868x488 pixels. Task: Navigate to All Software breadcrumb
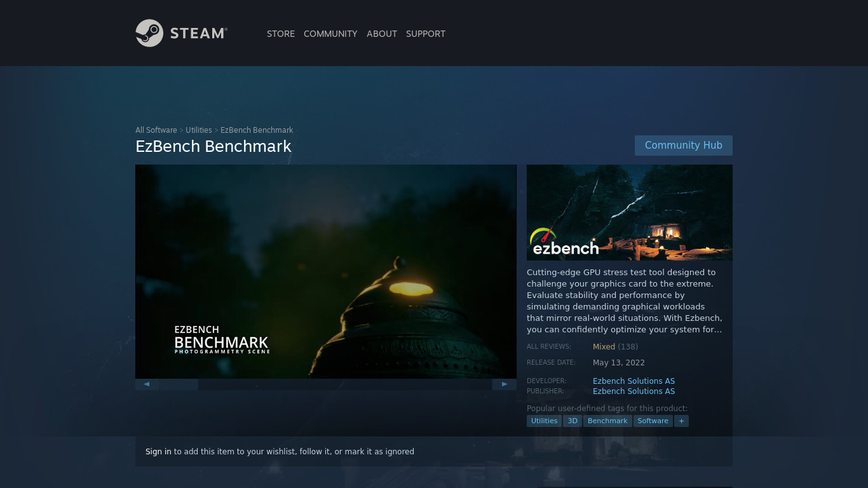[156, 130]
